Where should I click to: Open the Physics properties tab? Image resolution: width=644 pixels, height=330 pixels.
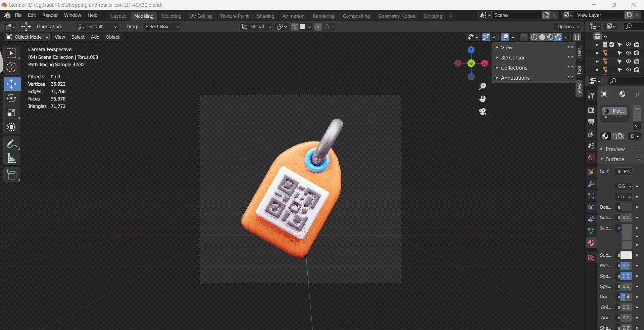[x=591, y=208]
